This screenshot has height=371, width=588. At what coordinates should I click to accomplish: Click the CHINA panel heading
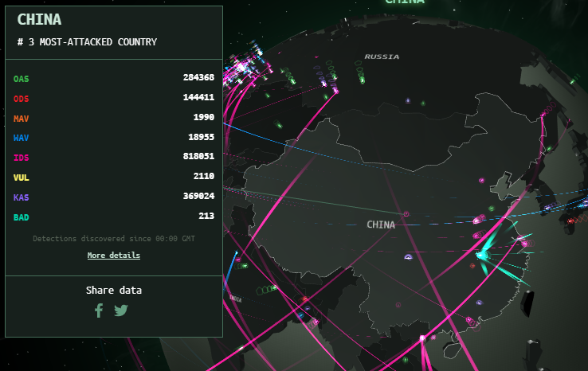coord(39,19)
